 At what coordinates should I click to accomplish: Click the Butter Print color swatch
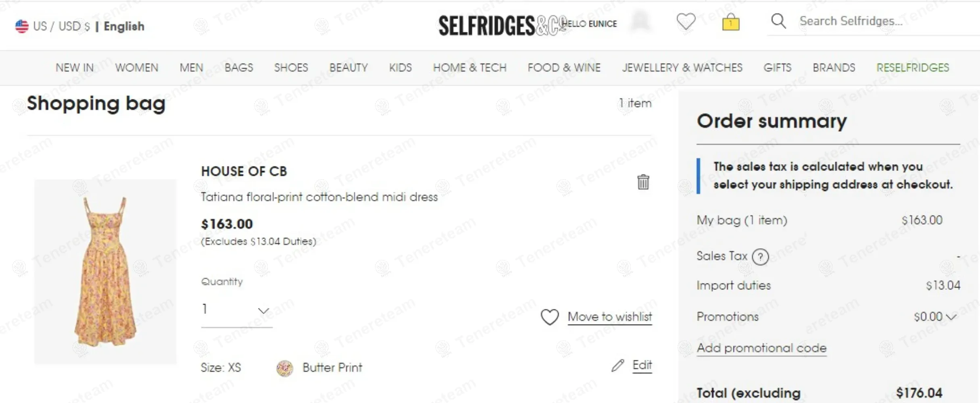pos(285,368)
